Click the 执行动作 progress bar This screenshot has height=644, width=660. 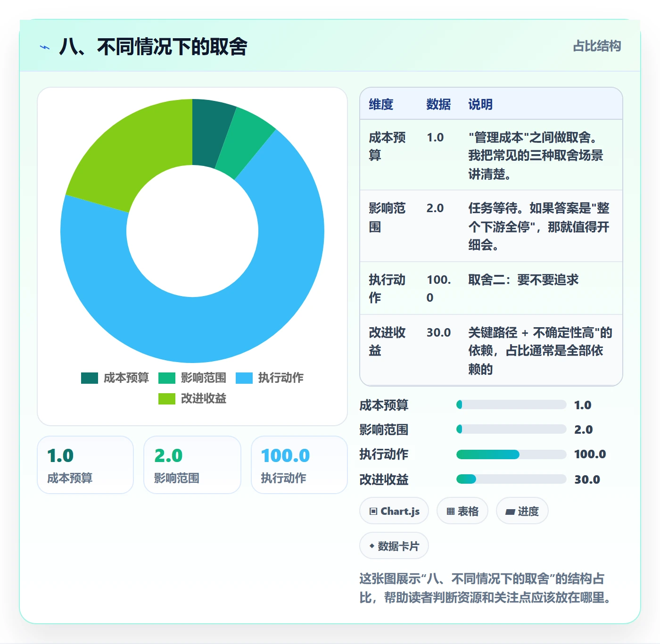(x=511, y=454)
